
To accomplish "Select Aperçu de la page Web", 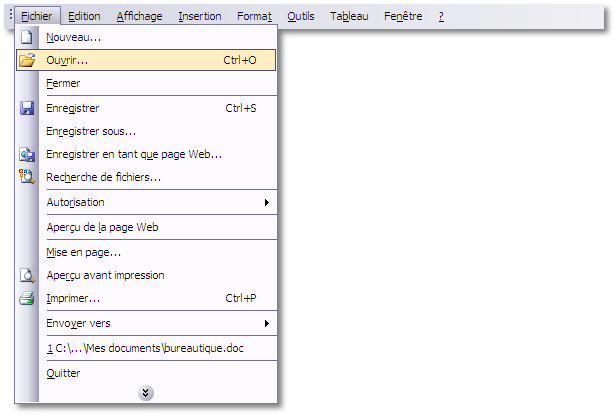I will point(146,227).
